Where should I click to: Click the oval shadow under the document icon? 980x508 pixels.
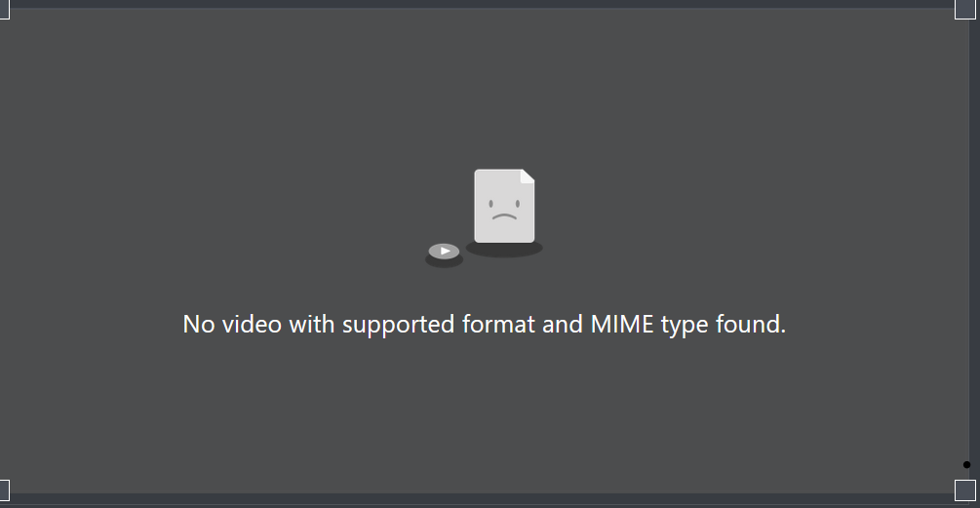pos(504,249)
